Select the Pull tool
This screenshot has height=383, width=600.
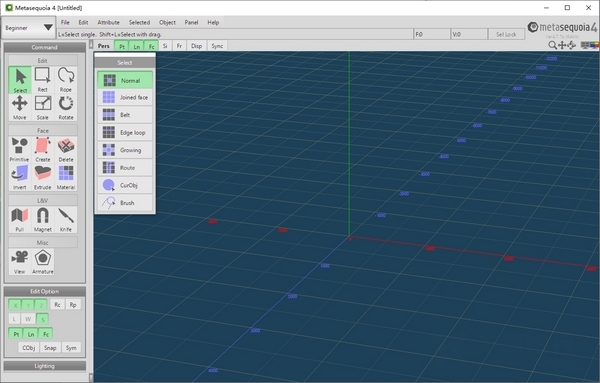point(20,220)
